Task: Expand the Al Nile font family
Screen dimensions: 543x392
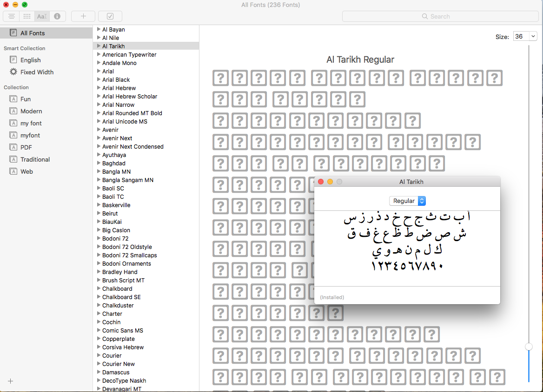Action: tap(99, 38)
